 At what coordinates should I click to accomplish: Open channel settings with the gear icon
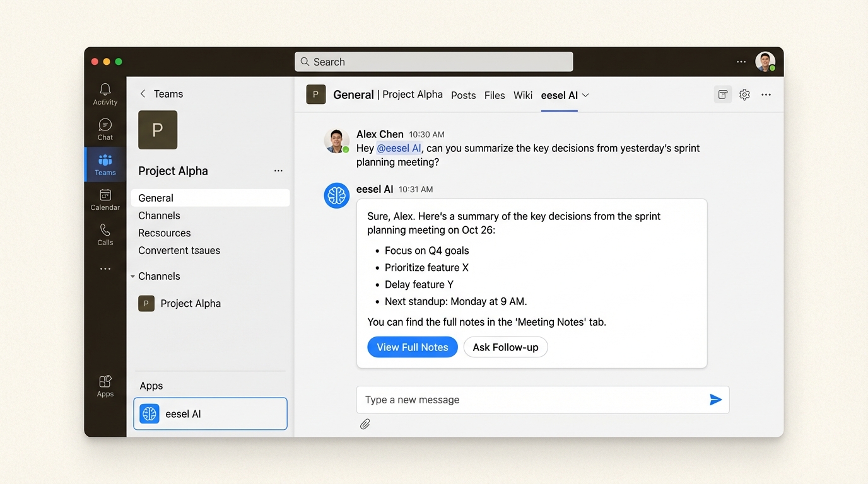(744, 94)
